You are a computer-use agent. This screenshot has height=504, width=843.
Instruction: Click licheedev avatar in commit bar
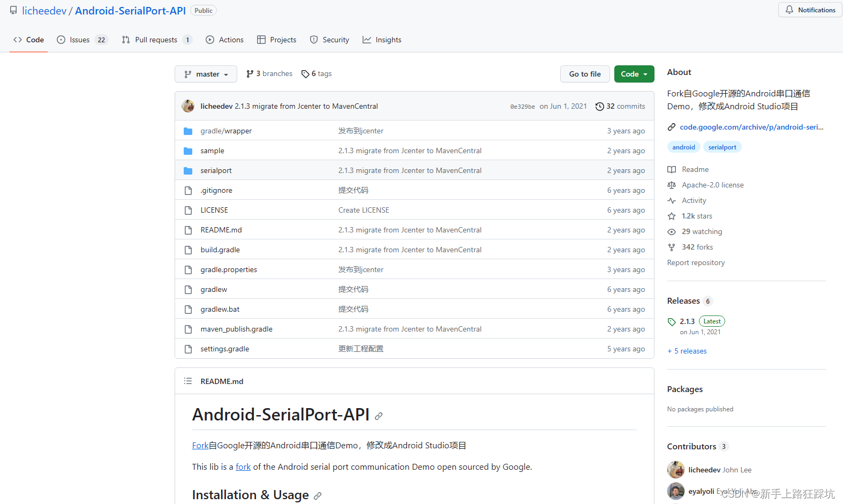point(188,106)
